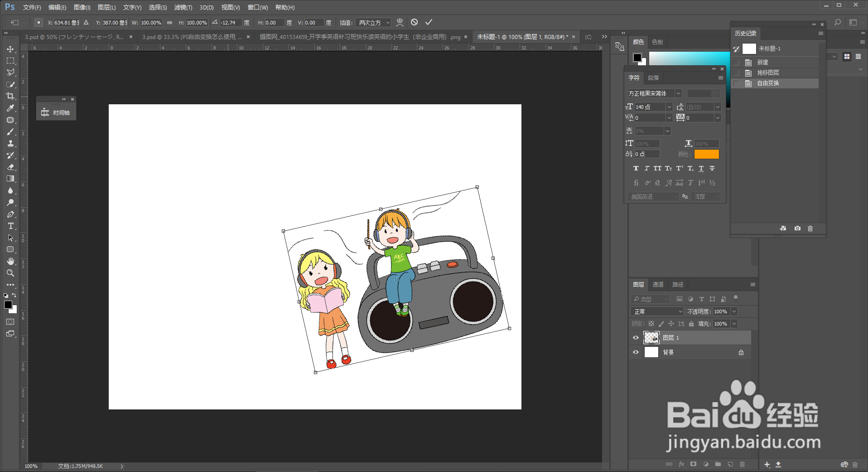Select the Horizontal Type tool

coord(10,226)
